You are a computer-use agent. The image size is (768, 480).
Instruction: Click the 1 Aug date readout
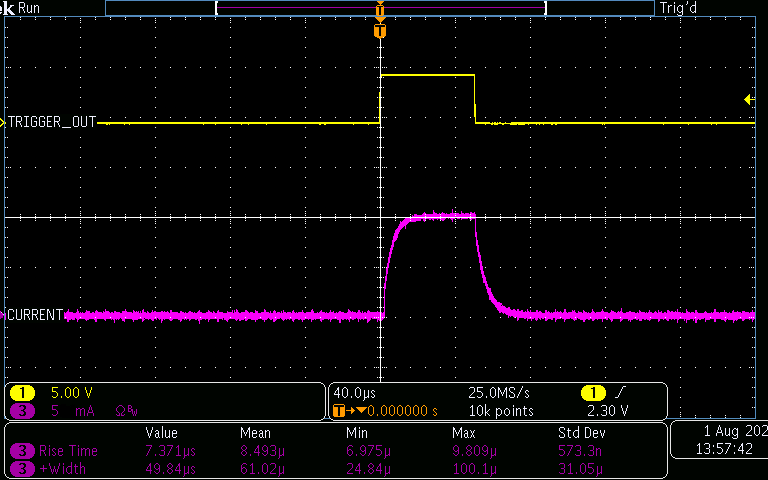click(735, 431)
